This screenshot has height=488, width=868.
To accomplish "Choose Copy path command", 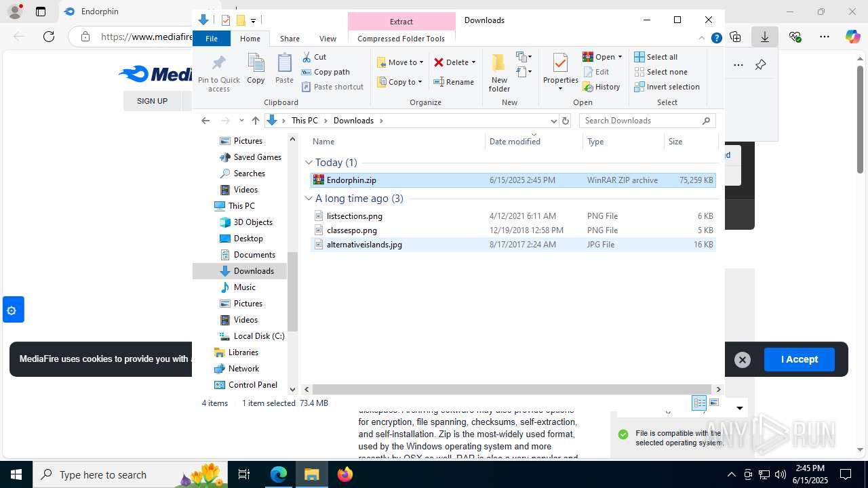I will click(325, 72).
